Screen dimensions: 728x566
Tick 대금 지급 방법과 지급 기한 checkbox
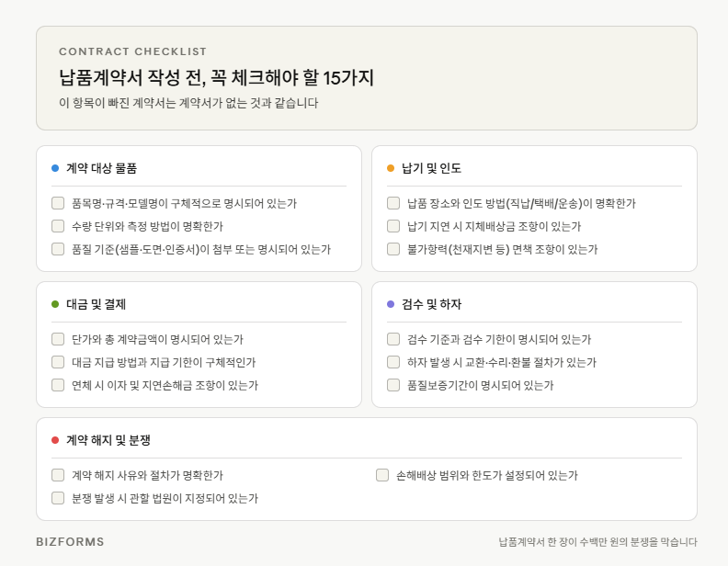pyautogui.click(x=58, y=362)
